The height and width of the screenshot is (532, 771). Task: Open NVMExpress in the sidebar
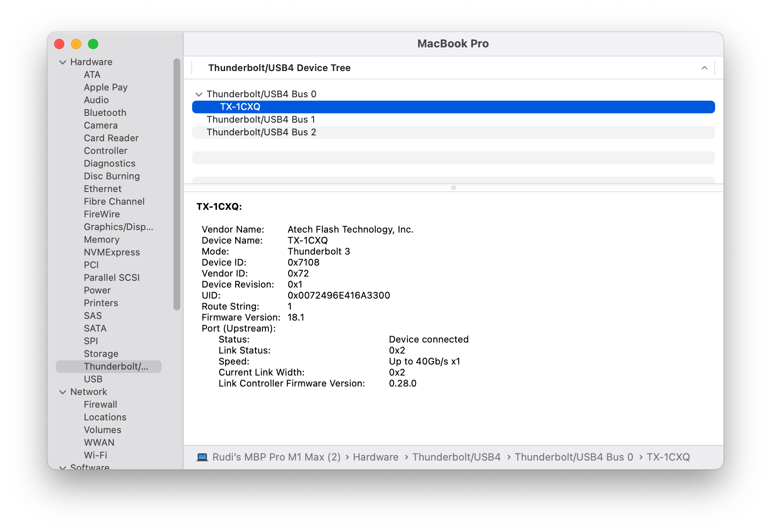click(112, 252)
